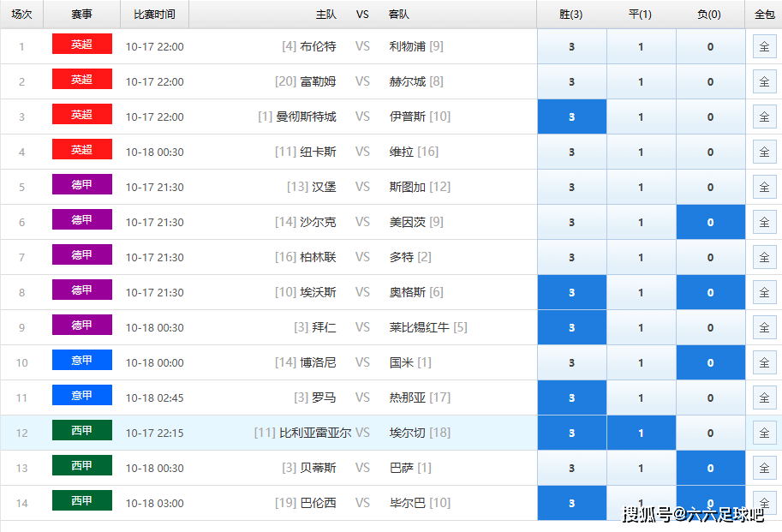Image resolution: width=782 pixels, height=532 pixels.
Task: Click 全 button for match 4 纽卡斯
Action: 764,152
